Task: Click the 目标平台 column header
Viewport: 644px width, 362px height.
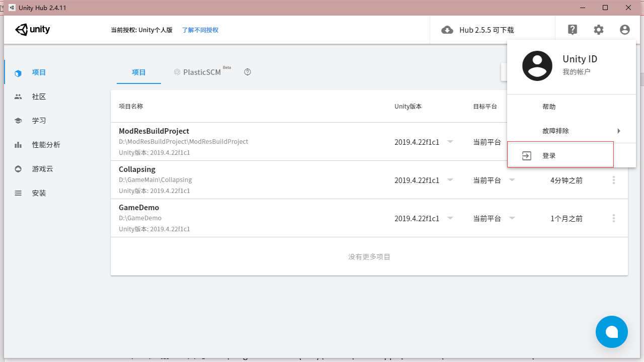Action: click(485, 107)
